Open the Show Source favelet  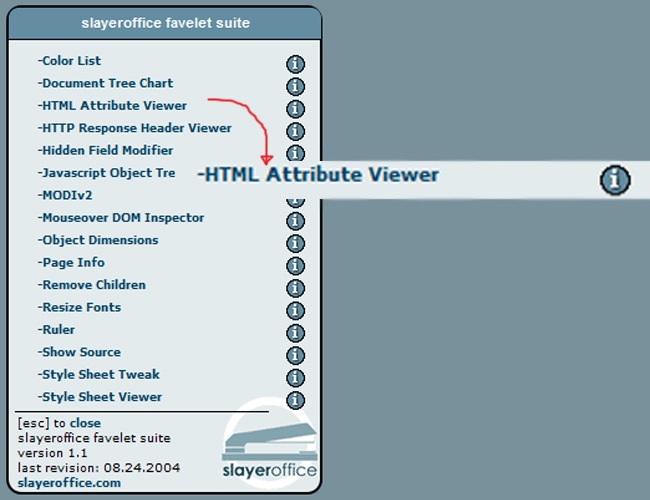click(x=79, y=352)
